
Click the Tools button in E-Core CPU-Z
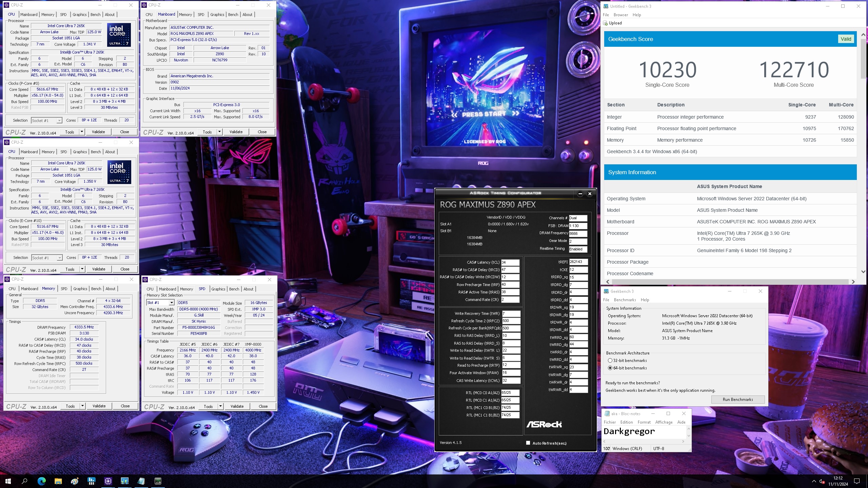pyautogui.click(x=70, y=269)
